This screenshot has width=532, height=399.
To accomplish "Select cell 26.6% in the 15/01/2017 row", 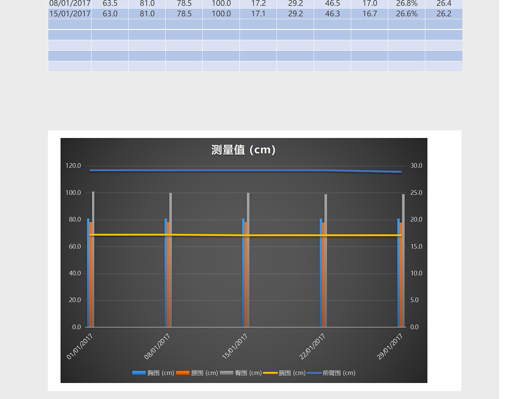I will pyautogui.click(x=407, y=14).
